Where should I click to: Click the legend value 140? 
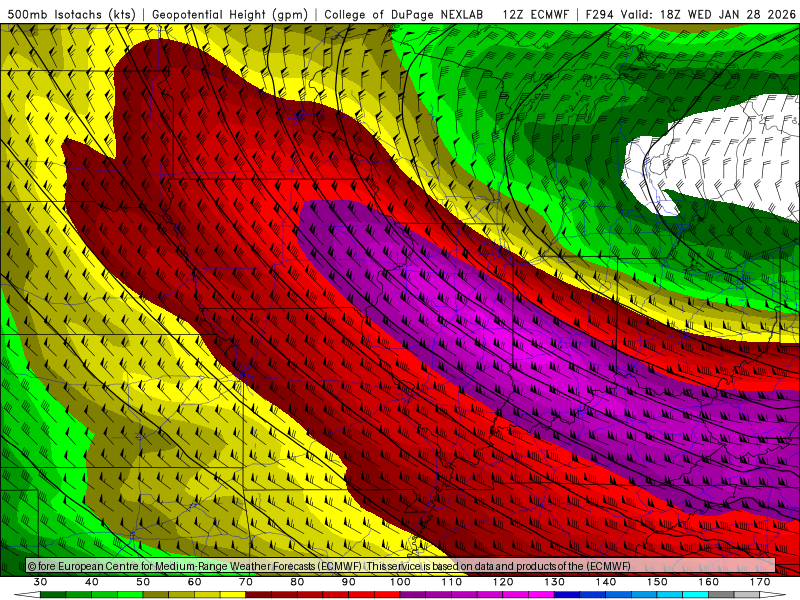tap(606, 582)
